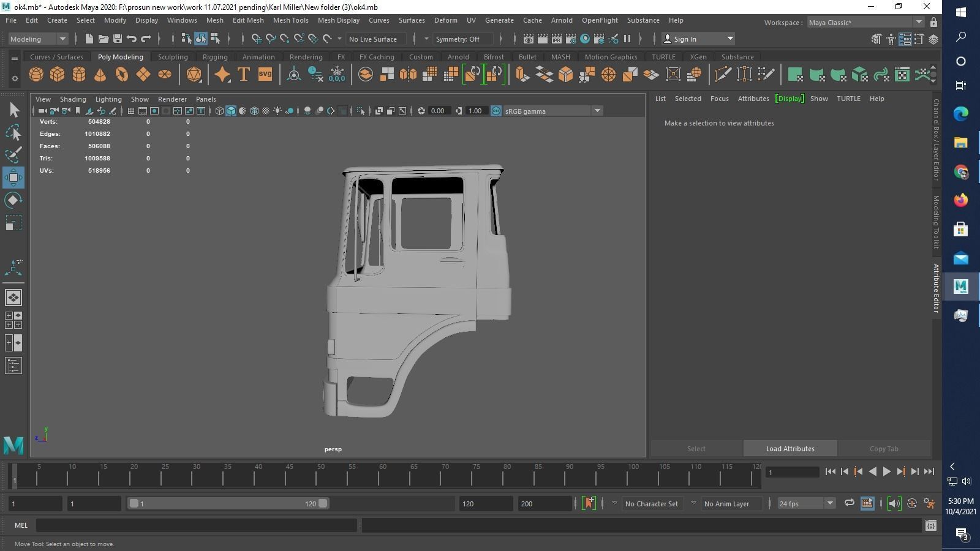Click the Load Attributes button
Screen dimensions: 980x551
point(790,449)
